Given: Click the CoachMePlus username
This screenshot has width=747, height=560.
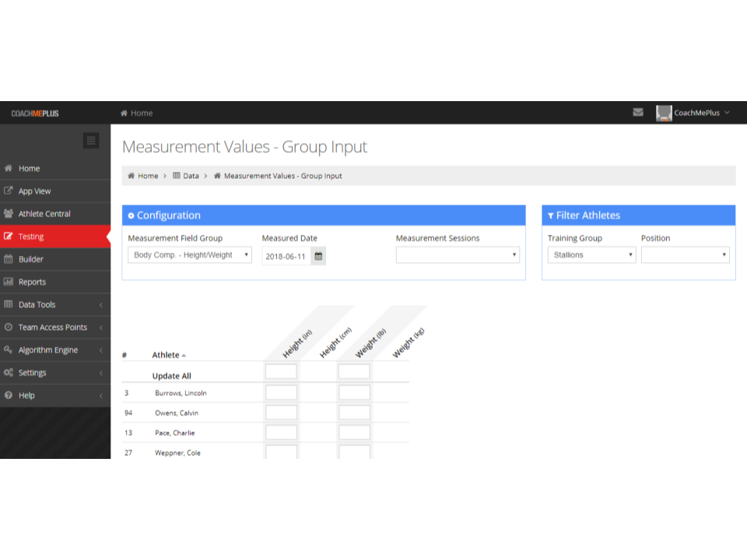Looking at the screenshot, I should click(696, 113).
